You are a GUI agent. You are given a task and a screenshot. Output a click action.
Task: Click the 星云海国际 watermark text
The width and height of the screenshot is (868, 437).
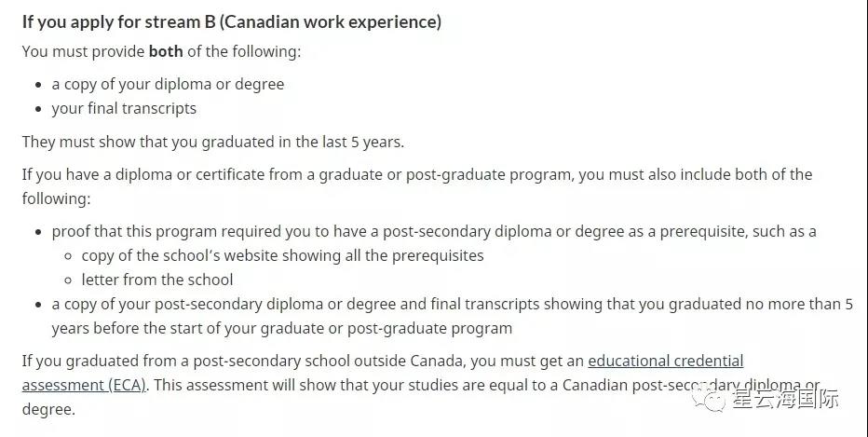click(x=785, y=400)
